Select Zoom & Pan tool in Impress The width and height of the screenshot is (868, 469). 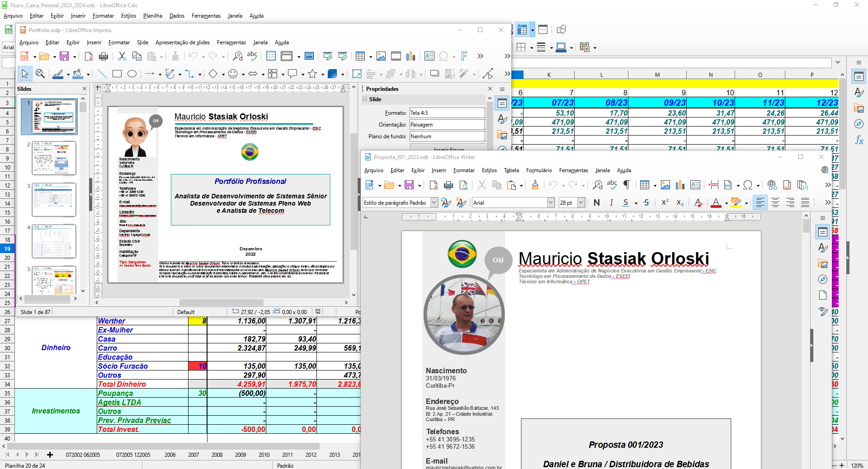pyautogui.click(x=40, y=74)
